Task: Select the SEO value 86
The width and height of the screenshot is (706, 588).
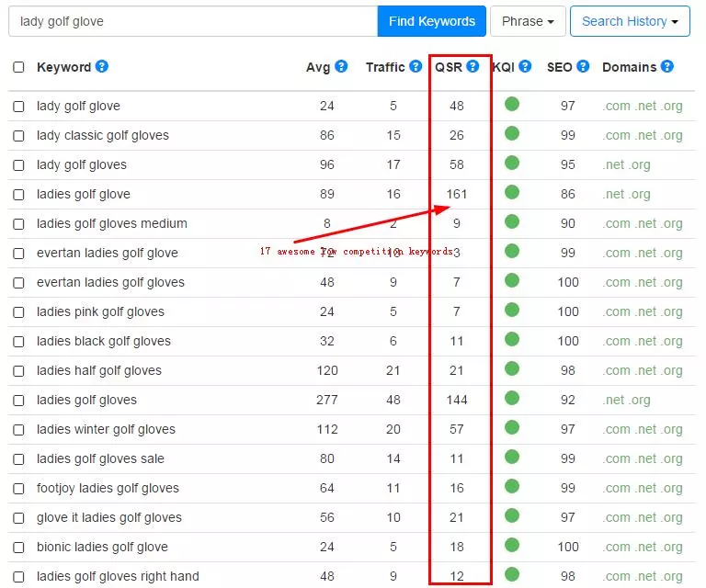Action: click(568, 195)
